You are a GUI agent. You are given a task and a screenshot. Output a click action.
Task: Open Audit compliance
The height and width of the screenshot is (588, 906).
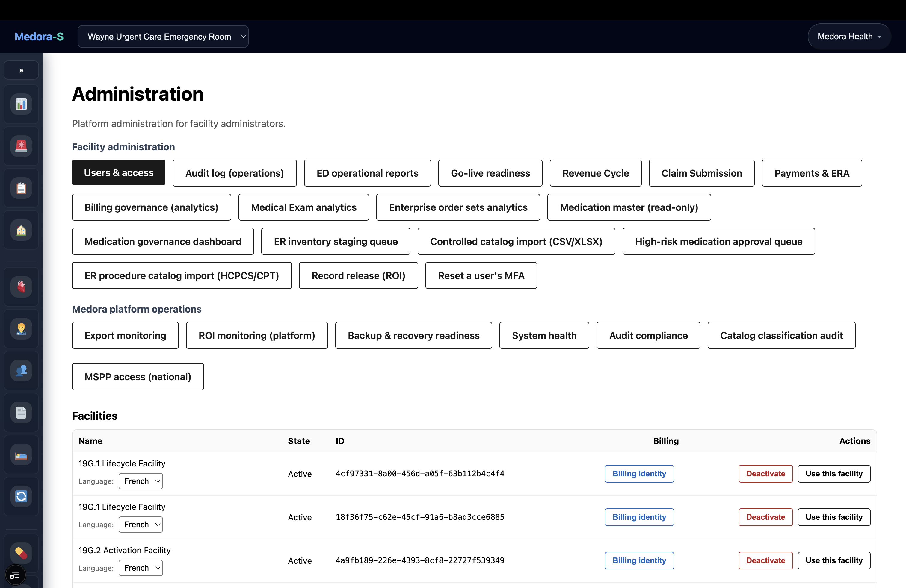[x=648, y=335]
